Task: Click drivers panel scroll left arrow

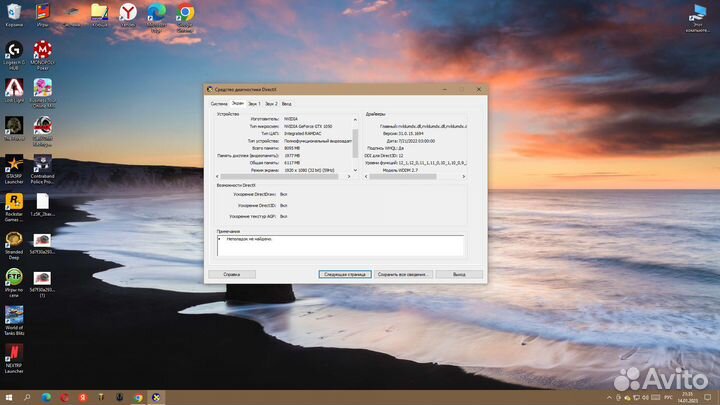Action: pyautogui.click(x=366, y=176)
